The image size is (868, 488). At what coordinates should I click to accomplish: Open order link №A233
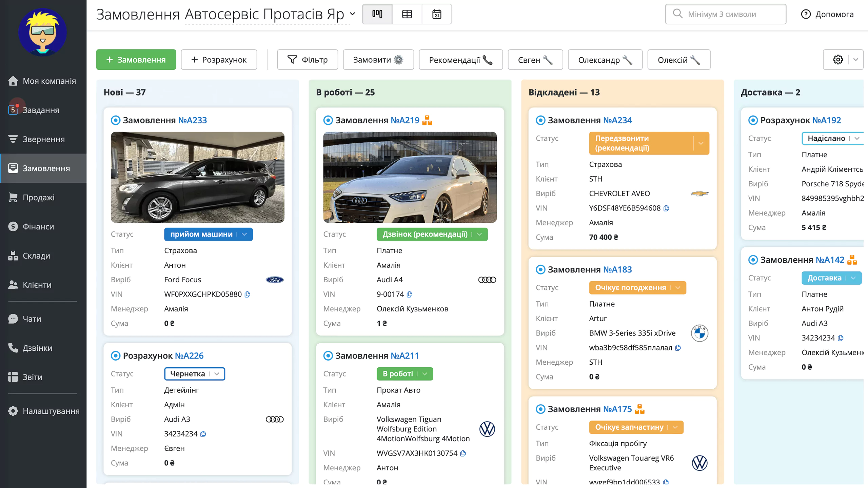tap(193, 120)
